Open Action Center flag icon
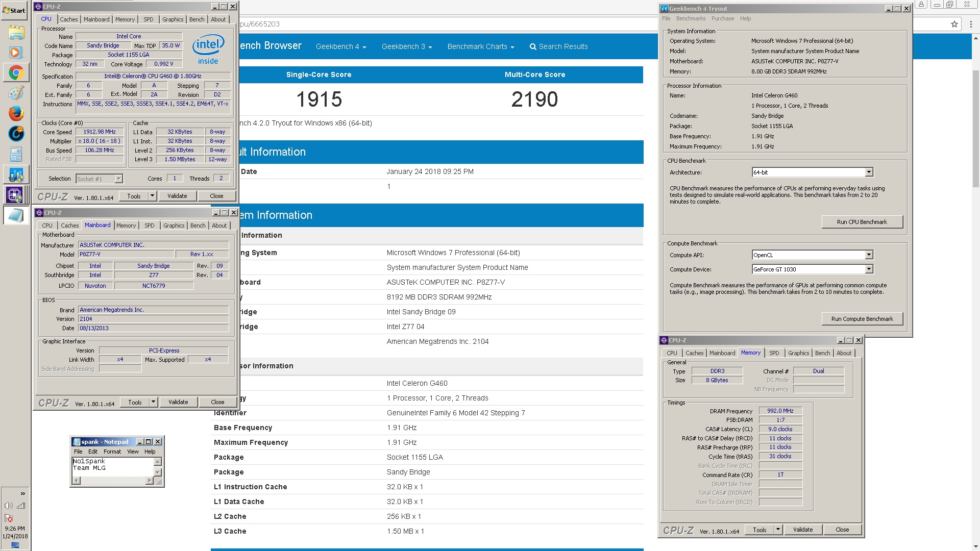980x551 pixels. pos(8,518)
